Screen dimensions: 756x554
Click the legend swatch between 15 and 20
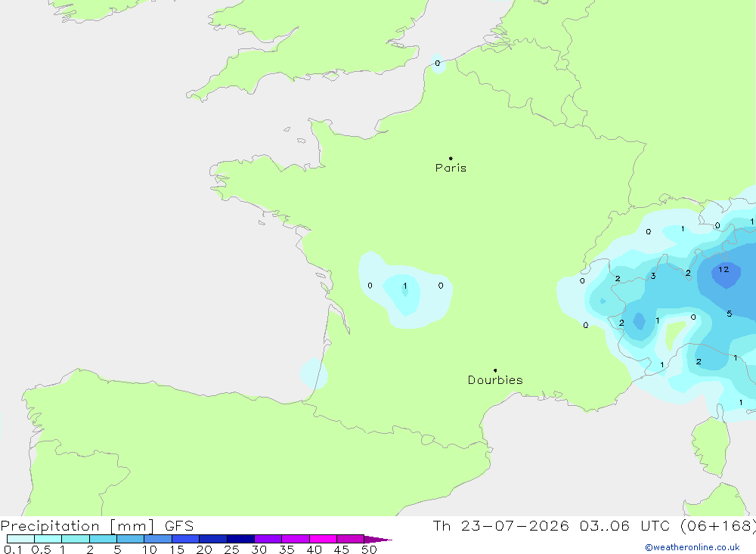pos(185,539)
